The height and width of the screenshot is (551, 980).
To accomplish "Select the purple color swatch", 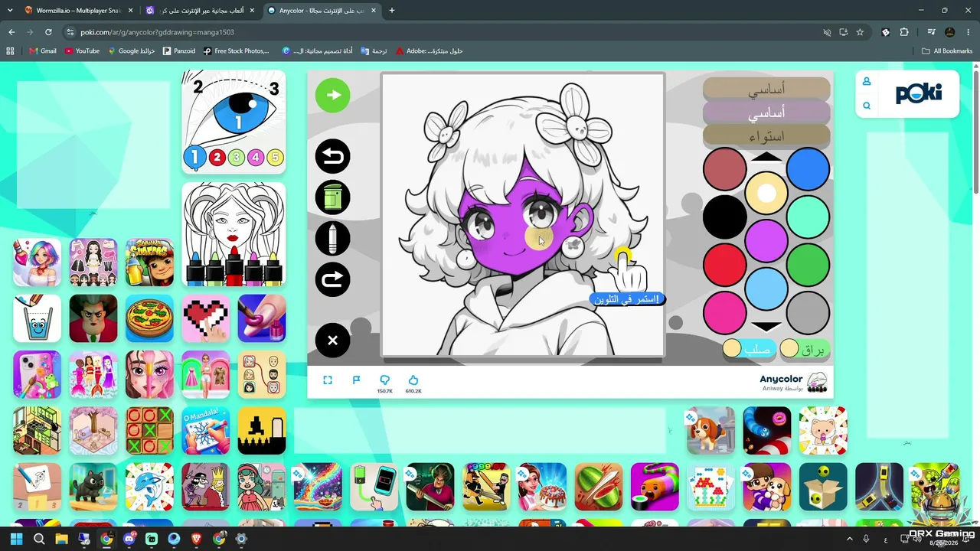I will tap(766, 241).
